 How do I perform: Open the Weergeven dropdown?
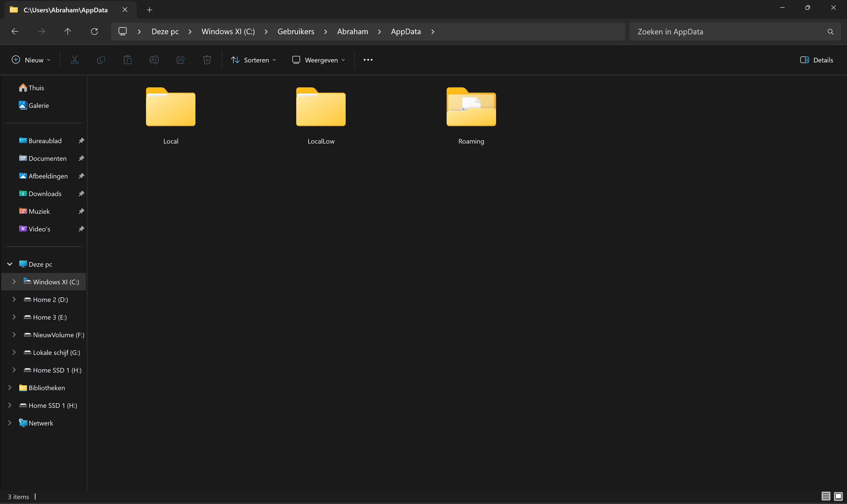319,60
